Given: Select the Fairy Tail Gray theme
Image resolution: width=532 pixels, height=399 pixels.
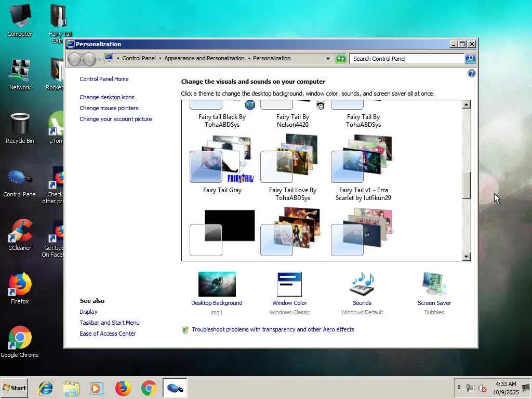Looking at the screenshot, I should (222, 164).
